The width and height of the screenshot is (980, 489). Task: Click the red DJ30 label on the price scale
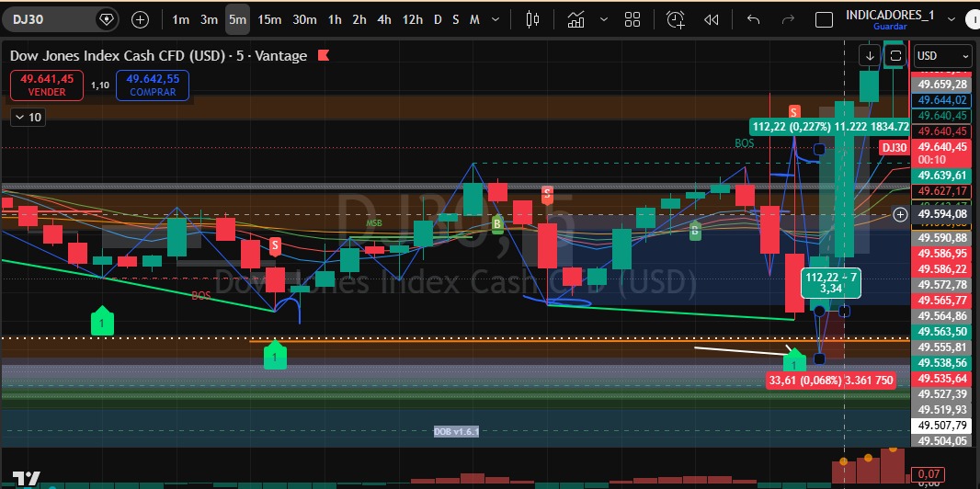point(894,148)
